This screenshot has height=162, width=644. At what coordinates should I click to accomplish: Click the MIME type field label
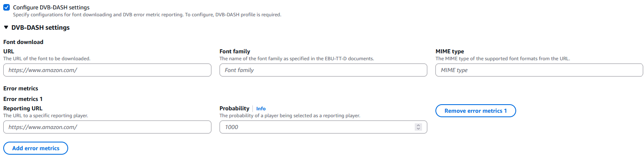pyautogui.click(x=450, y=51)
